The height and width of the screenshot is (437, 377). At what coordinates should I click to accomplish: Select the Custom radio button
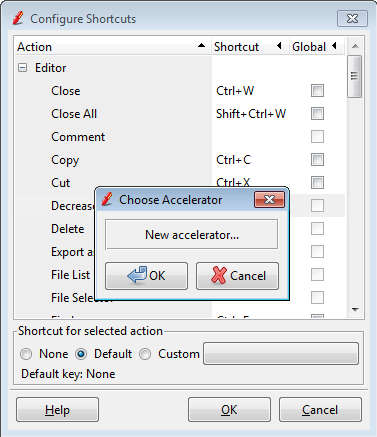point(145,354)
